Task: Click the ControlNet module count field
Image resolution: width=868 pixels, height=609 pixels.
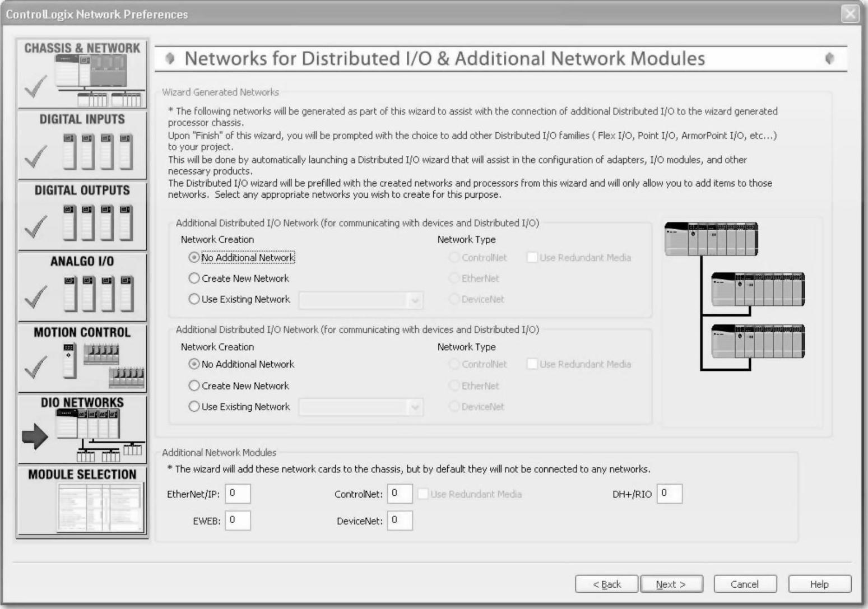Action: (x=400, y=494)
